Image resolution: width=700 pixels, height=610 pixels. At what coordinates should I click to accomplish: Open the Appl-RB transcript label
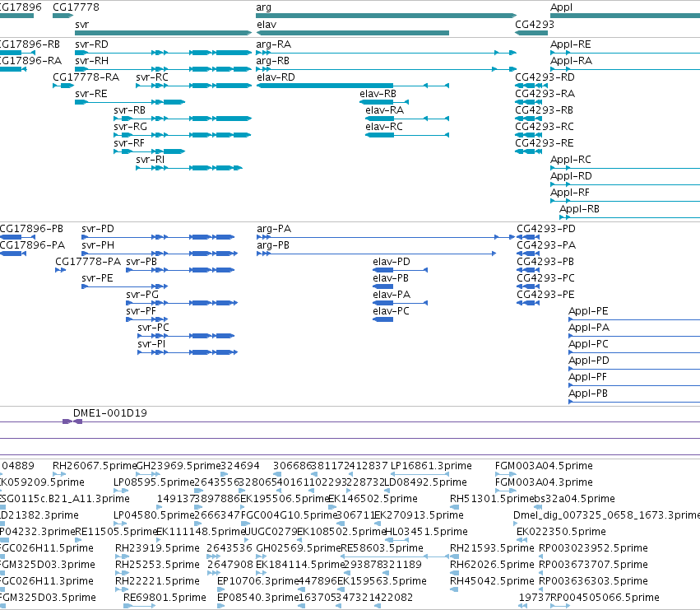tap(579, 209)
